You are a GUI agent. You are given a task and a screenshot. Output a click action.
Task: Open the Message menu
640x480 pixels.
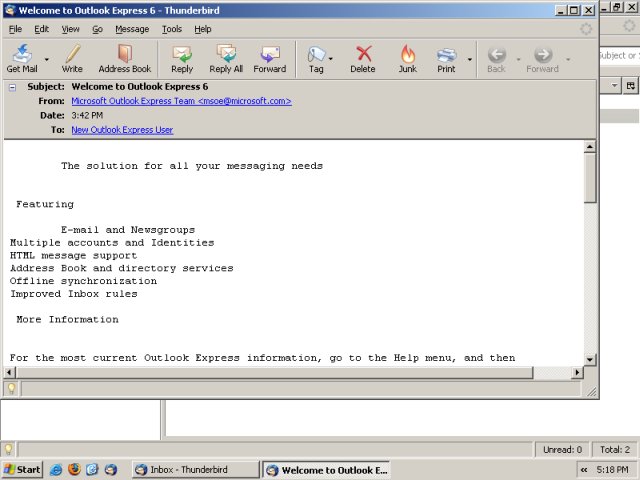132,29
